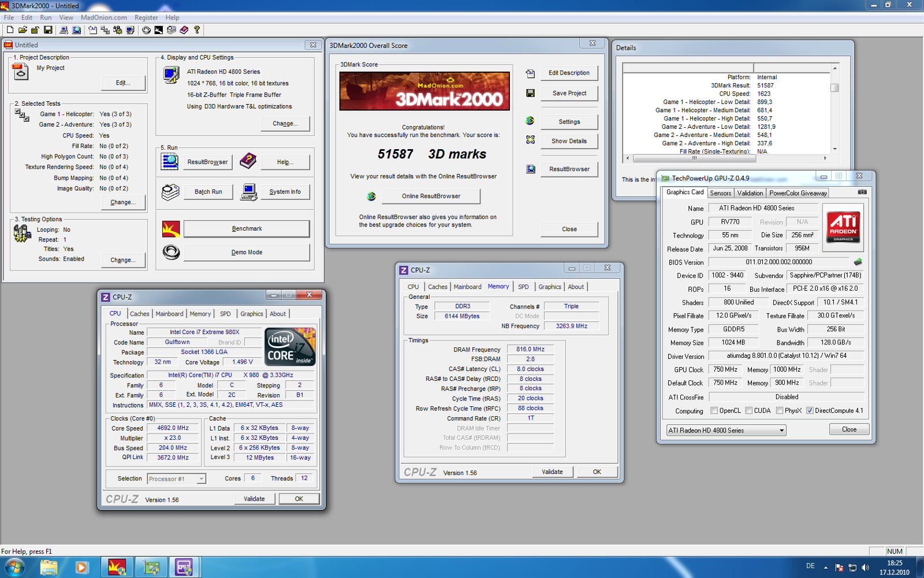Click the Batch Run toolbar icon

pos(172,29)
